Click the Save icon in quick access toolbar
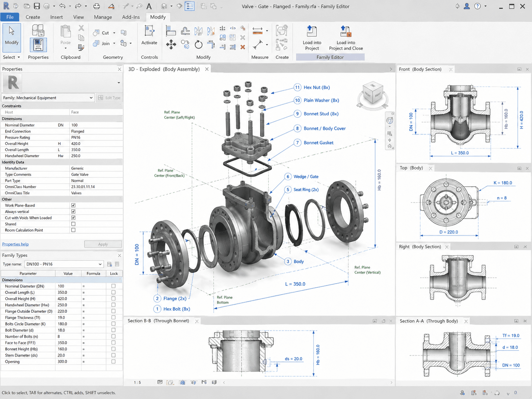Image resolution: width=532 pixels, height=399 pixels. click(37, 6)
